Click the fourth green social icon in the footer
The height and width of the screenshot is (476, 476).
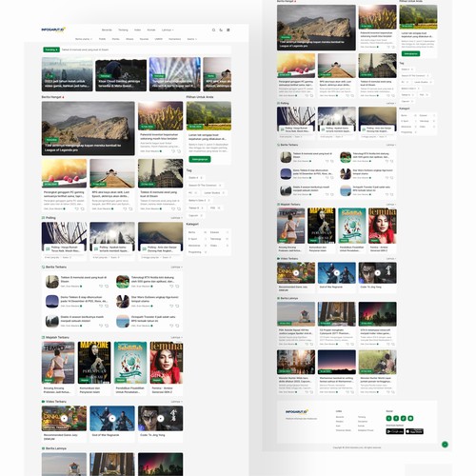[410, 418]
